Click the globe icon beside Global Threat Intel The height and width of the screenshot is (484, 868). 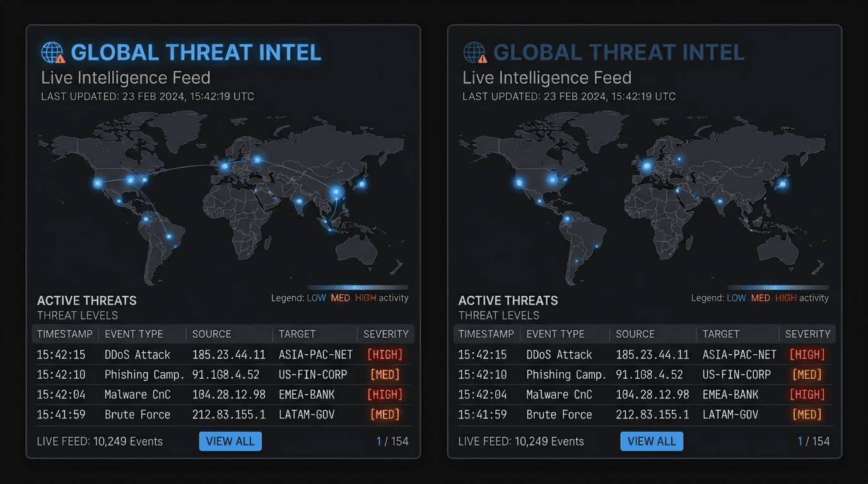point(52,52)
